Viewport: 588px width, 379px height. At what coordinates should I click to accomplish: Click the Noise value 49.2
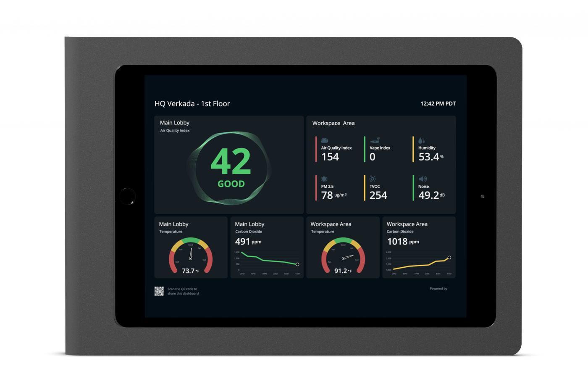point(429,195)
